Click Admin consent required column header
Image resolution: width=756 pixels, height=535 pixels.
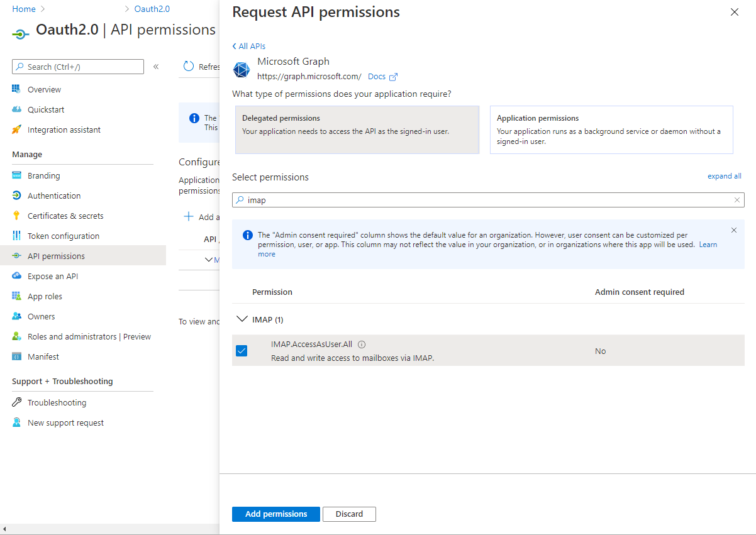[640, 292]
